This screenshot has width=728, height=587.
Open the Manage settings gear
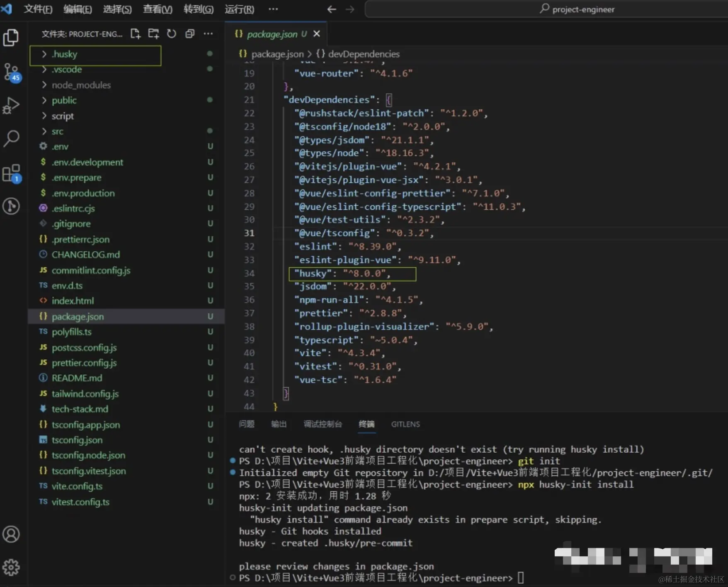[x=11, y=568]
